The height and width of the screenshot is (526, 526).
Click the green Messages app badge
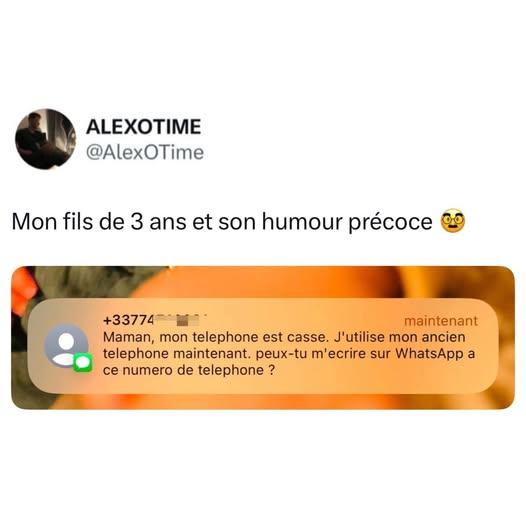83,363
